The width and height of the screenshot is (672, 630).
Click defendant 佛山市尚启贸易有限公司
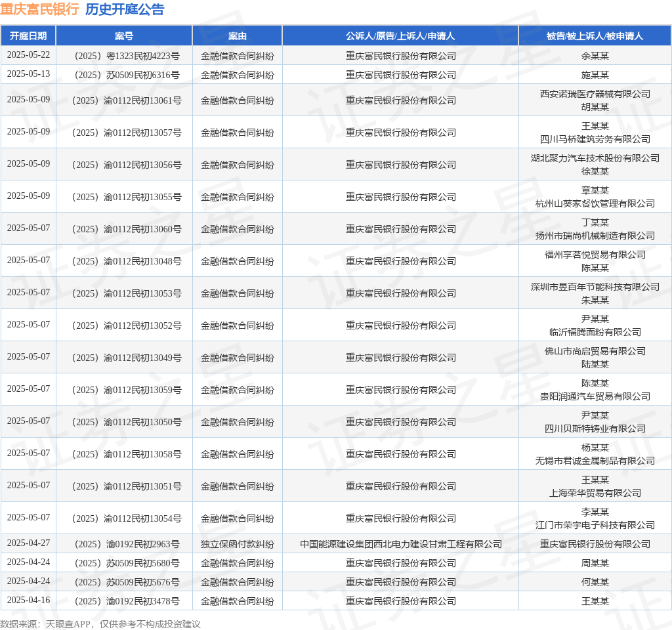(595, 351)
